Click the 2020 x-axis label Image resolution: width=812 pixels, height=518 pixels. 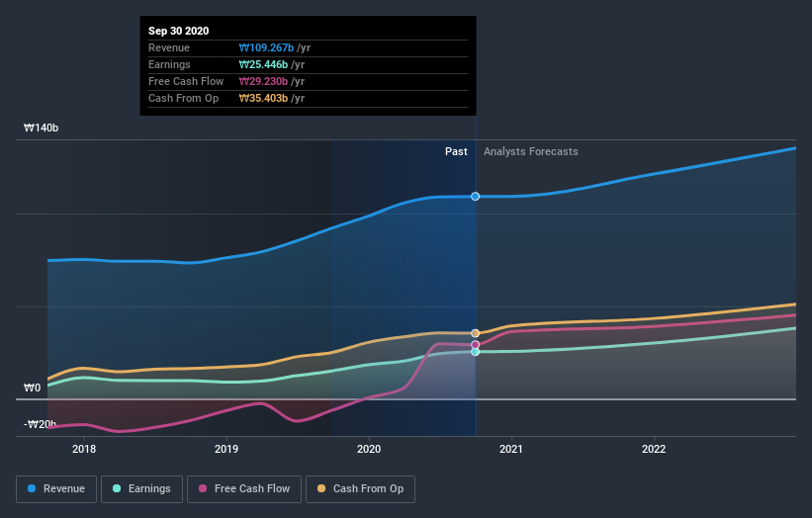click(x=369, y=449)
